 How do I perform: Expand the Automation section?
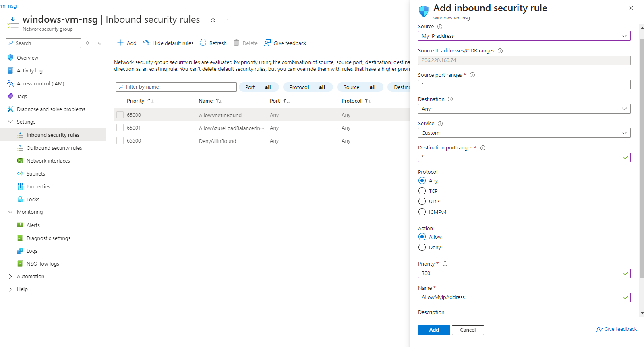click(10, 277)
